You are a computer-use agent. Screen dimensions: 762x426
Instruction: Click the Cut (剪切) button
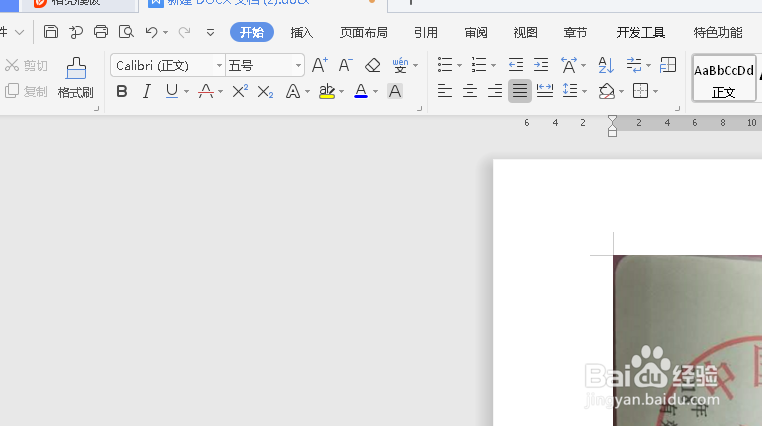[x=26, y=65]
